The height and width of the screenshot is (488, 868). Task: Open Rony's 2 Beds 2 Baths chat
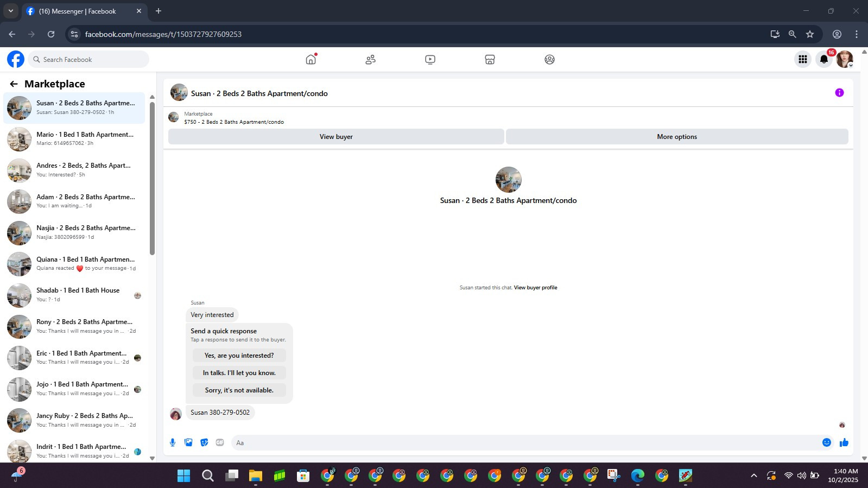pyautogui.click(x=74, y=326)
